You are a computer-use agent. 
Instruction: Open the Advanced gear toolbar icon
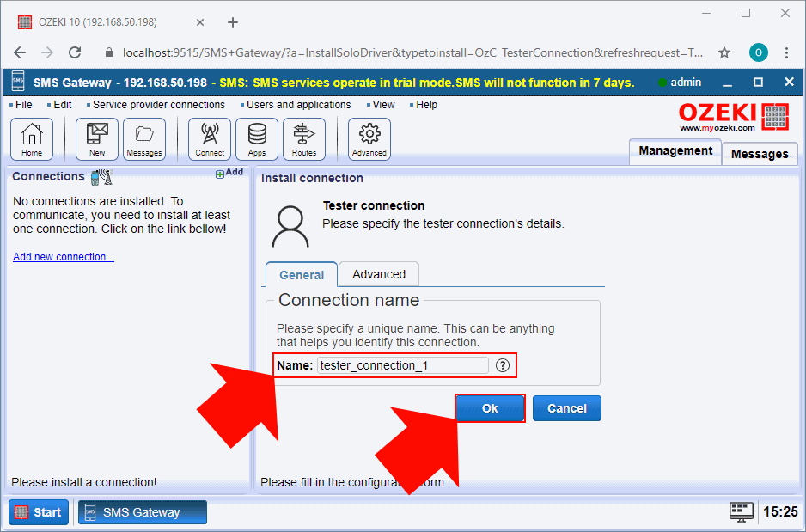pyautogui.click(x=369, y=138)
